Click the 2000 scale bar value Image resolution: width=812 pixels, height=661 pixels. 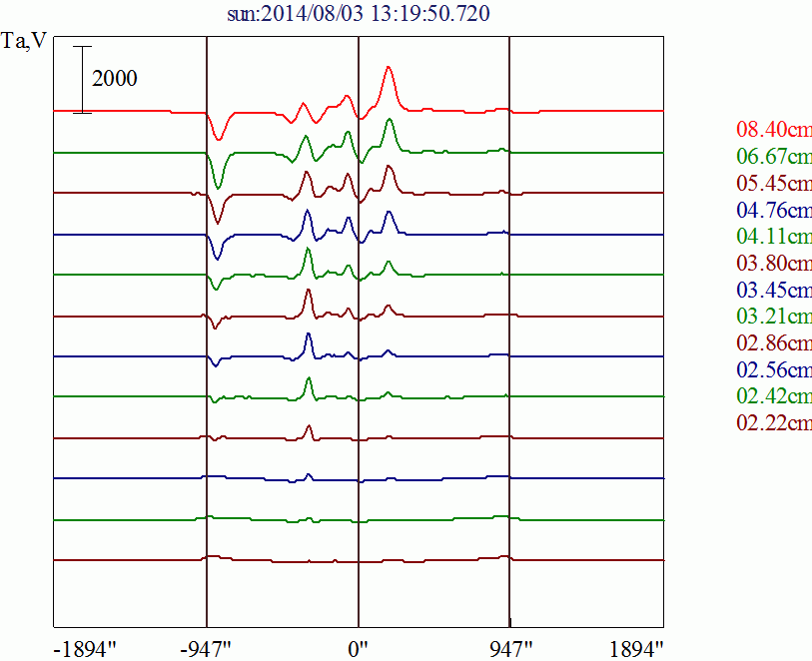pyautogui.click(x=115, y=79)
